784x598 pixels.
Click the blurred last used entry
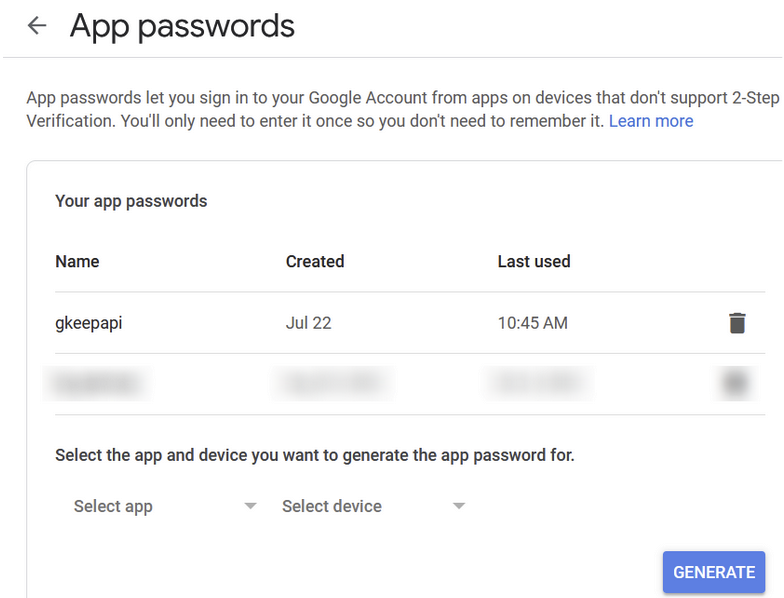pos(538,384)
